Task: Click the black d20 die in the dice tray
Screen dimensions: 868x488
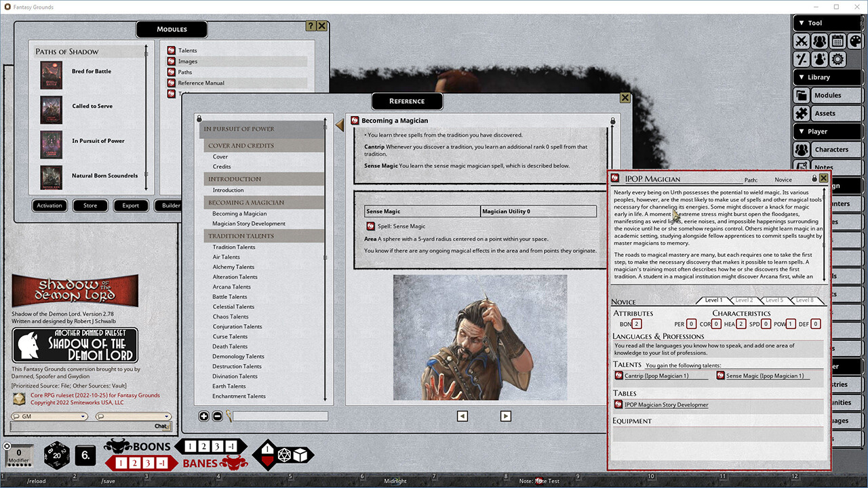Action: (x=57, y=455)
